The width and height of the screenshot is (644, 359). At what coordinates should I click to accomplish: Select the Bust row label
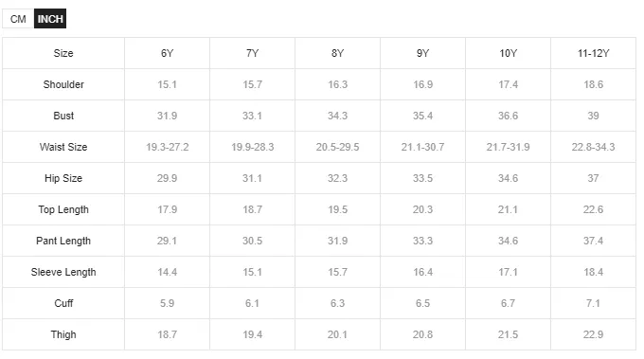point(63,116)
